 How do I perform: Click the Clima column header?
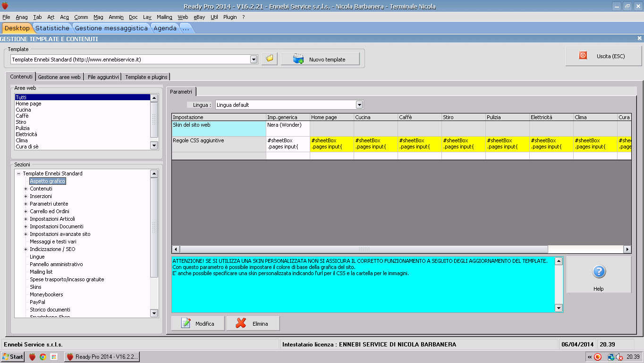(x=595, y=117)
